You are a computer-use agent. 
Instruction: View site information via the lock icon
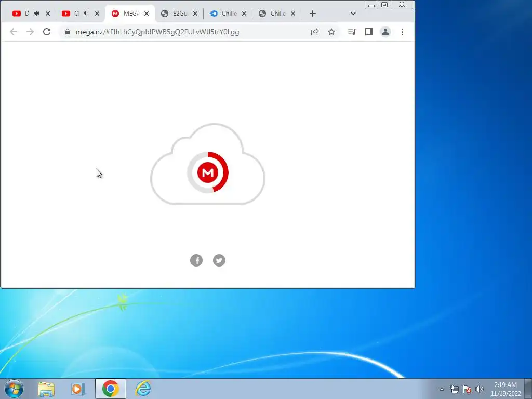(68, 32)
